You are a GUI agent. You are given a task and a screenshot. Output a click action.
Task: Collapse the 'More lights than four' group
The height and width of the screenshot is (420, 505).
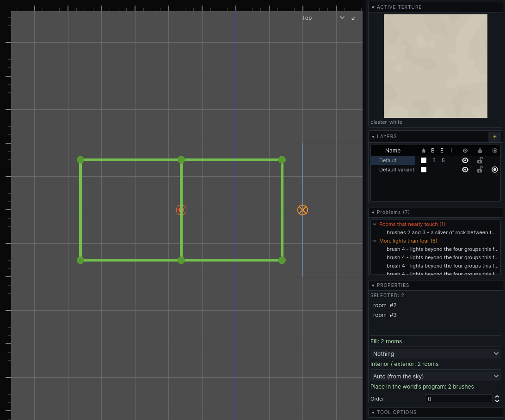(375, 241)
